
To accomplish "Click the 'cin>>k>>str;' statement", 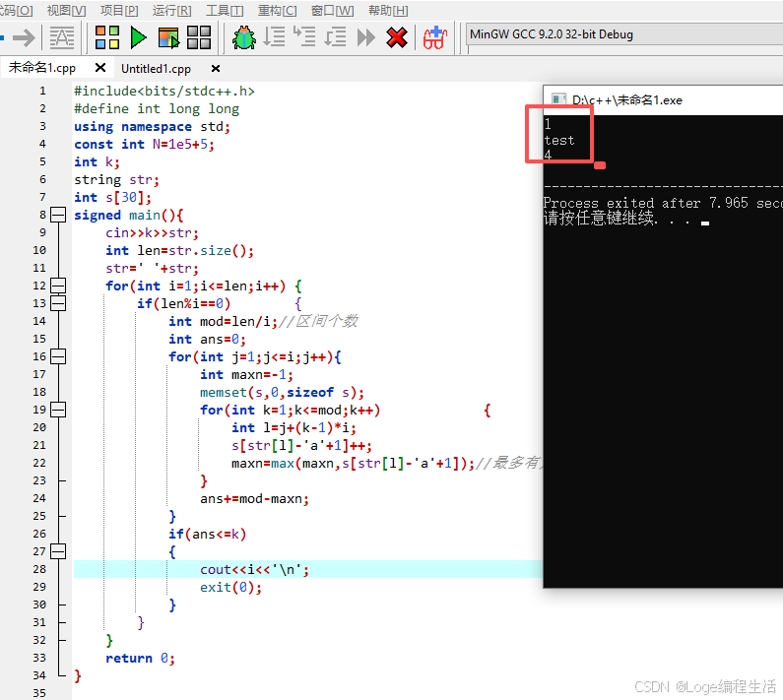I will coord(152,232).
